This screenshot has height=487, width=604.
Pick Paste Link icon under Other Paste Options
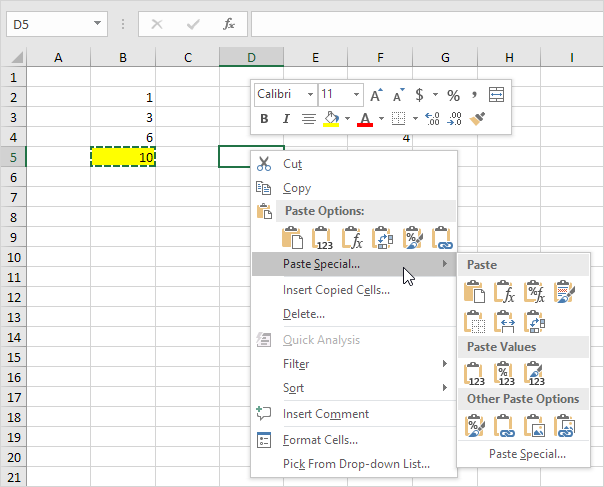[504, 426]
